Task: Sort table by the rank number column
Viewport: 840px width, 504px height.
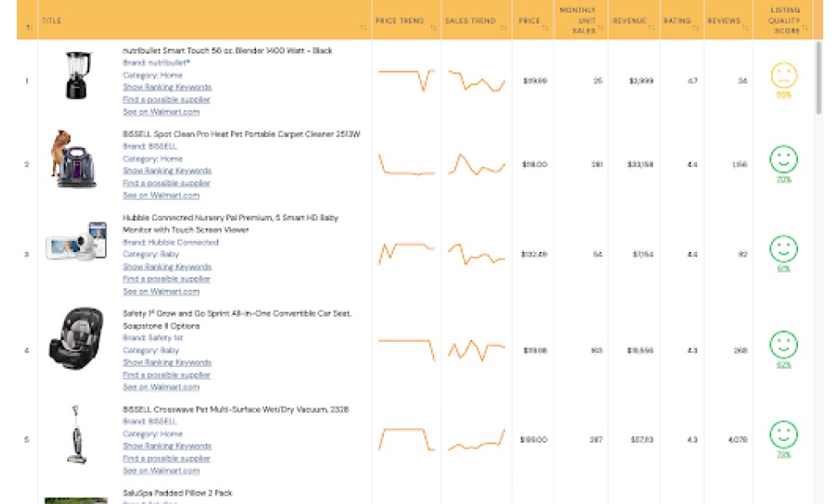Action: click(29, 28)
